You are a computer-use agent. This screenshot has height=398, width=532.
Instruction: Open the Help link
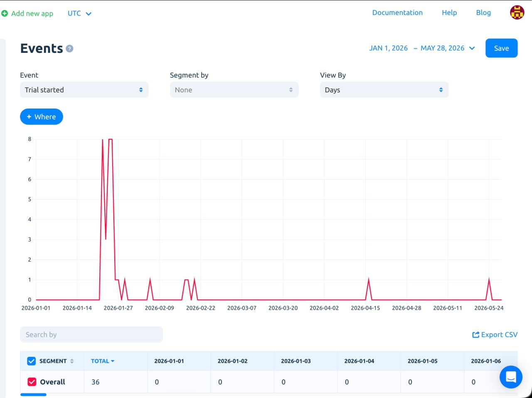point(449,12)
